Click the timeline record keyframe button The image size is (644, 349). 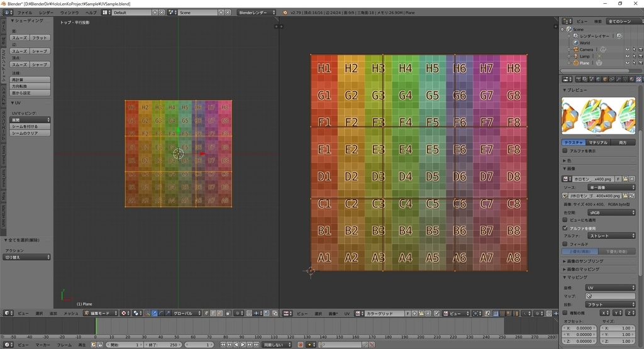coord(300,345)
